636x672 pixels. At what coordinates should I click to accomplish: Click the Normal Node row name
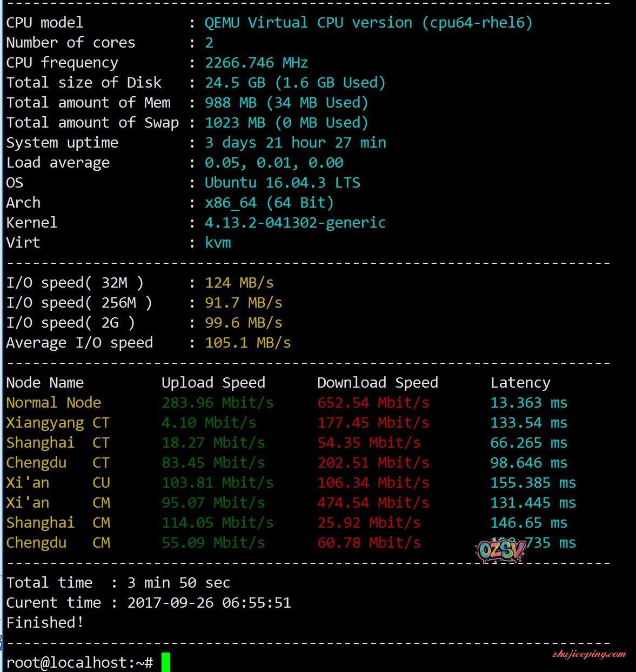[x=53, y=403]
